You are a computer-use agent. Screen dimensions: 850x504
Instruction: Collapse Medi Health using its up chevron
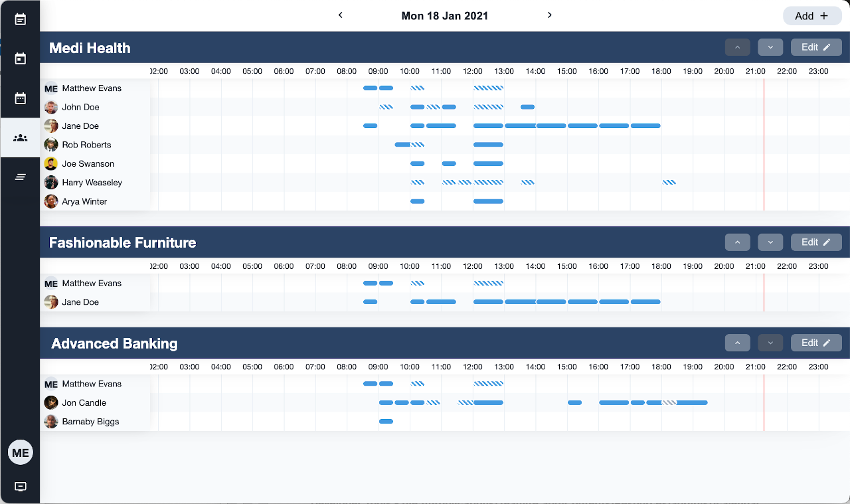pos(737,46)
